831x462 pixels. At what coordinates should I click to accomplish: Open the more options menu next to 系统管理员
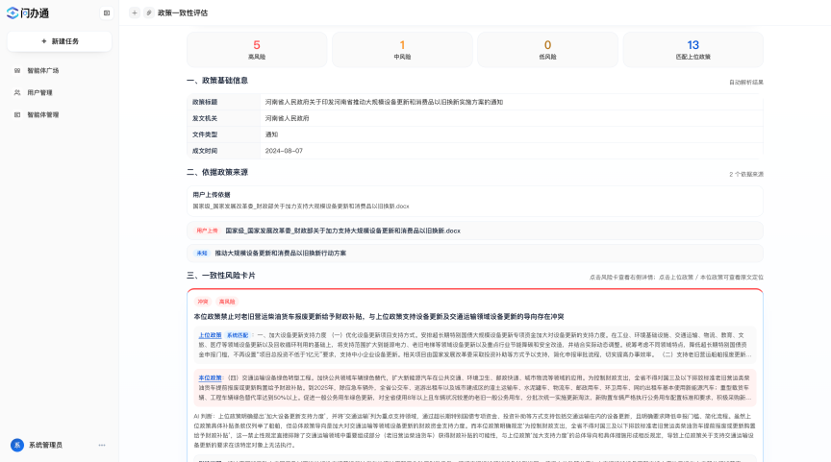102,445
